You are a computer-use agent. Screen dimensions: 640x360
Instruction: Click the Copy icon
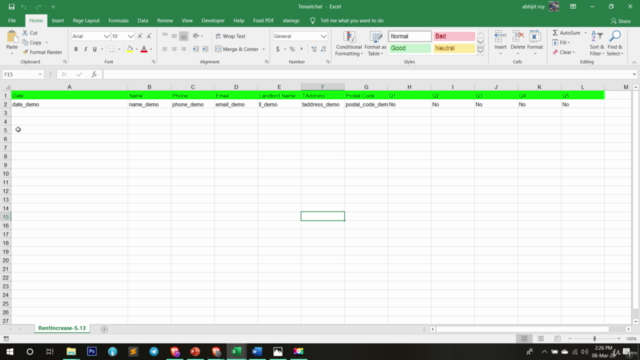[x=25, y=42]
